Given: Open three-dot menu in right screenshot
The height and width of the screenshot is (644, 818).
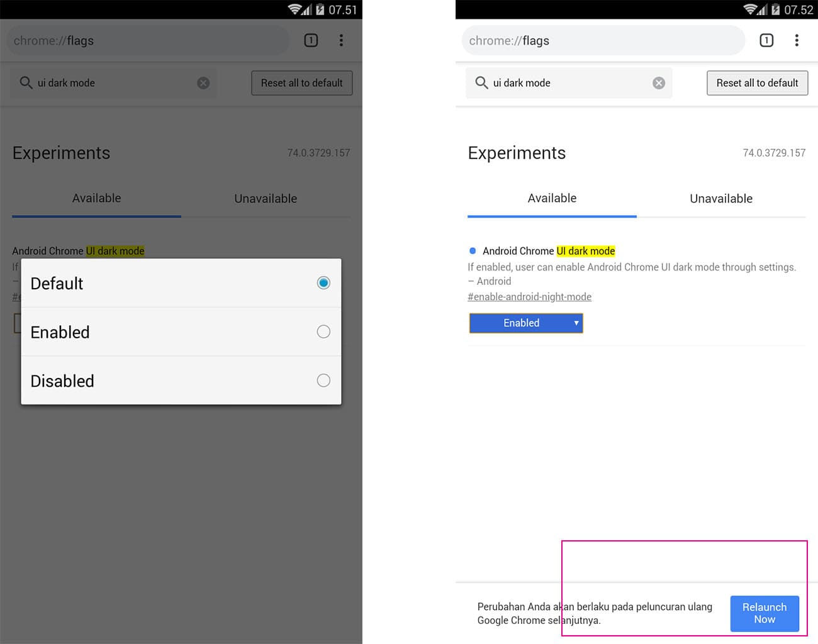Looking at the screenshot, I should pos(797,40).
